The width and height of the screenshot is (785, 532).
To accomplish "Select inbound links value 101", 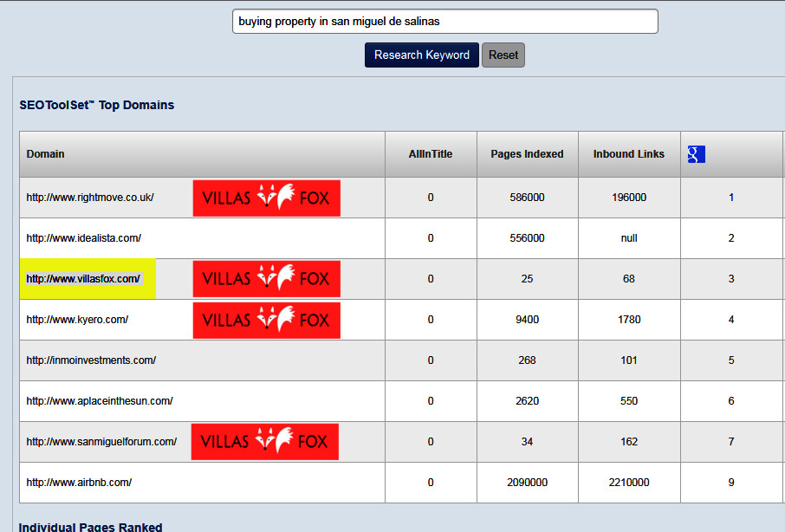I will pyautogui.click(x=629, y=360).
